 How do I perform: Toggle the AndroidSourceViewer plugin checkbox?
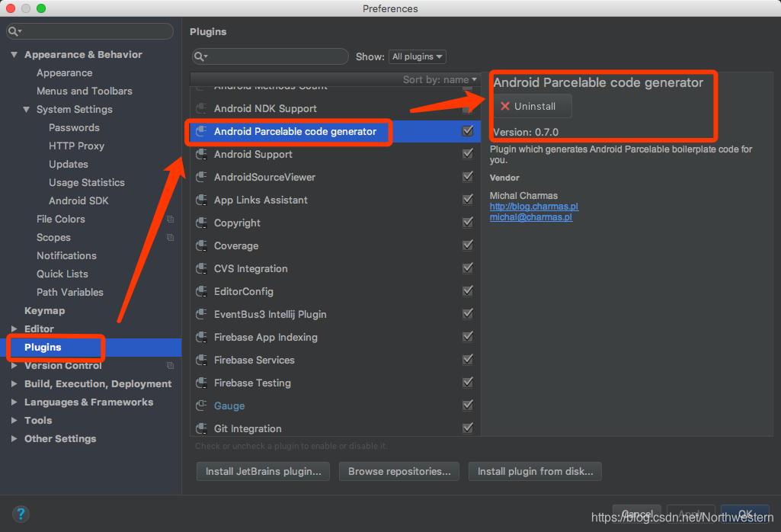468,177
